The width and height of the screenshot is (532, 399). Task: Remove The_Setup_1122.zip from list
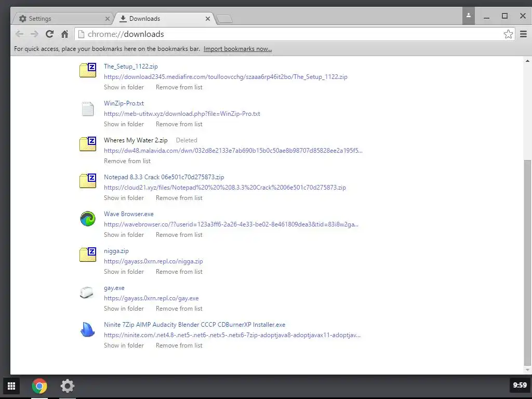coord(179,87)
